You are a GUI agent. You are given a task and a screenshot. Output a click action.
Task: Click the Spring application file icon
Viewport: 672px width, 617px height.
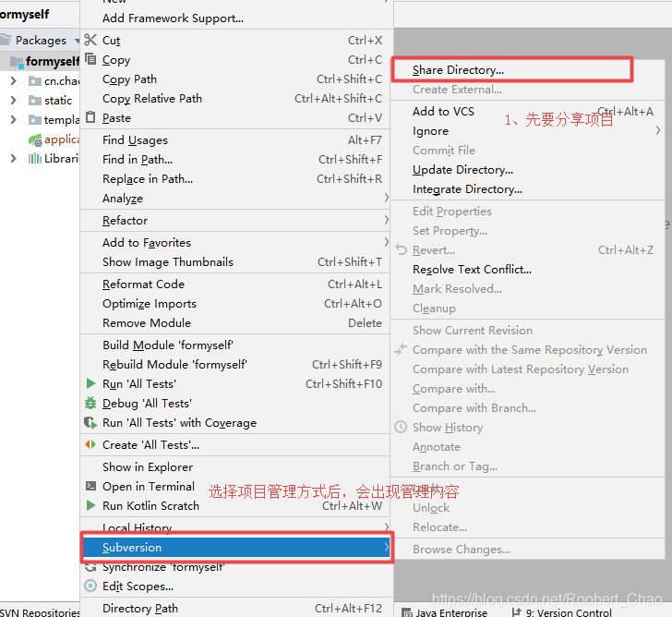click(35, 139)
